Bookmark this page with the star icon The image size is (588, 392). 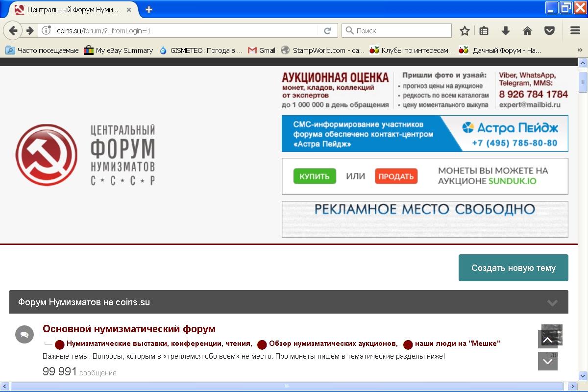coord(465,30)
